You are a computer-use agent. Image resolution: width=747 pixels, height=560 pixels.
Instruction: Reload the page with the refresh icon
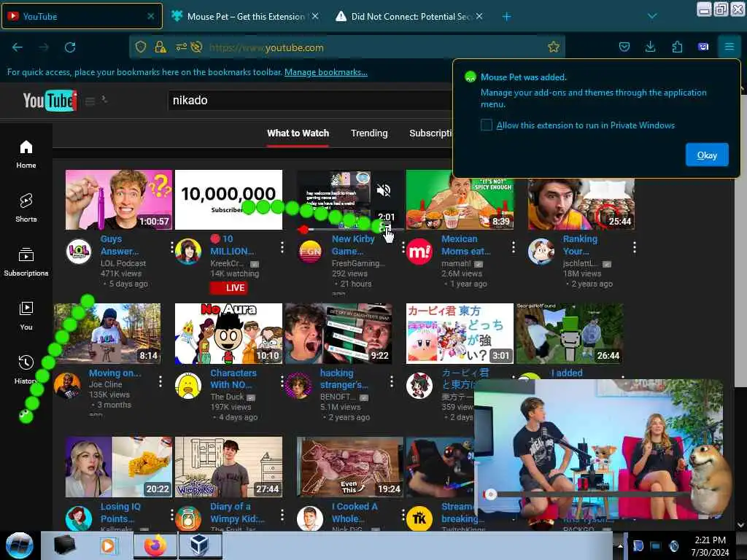(x=70, y=47)
